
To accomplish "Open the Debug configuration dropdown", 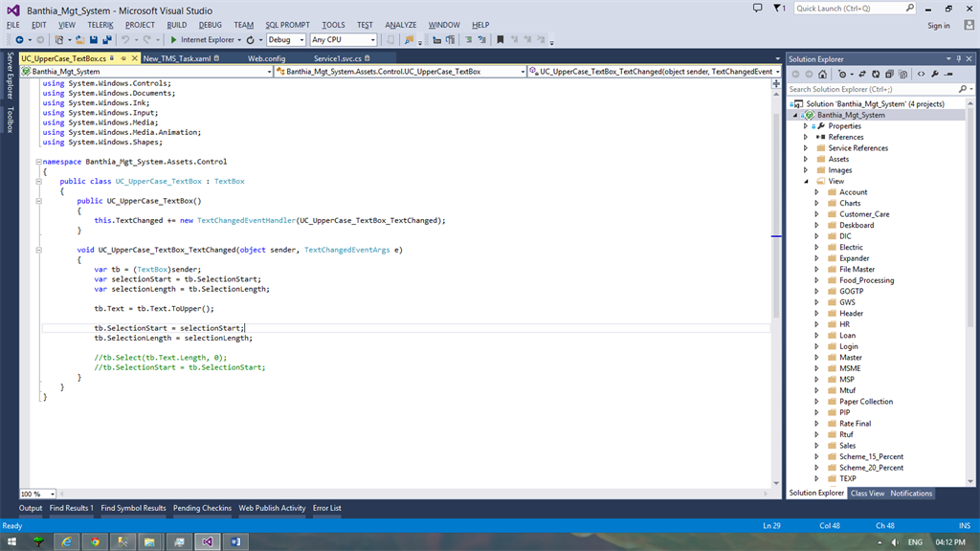I will point(302,40).
